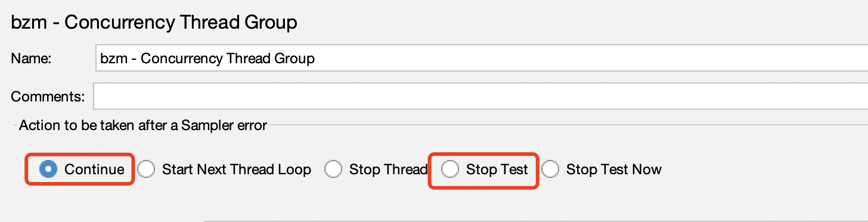Click the 'Start Next Thread Loop' label text
Screen dimensions: 868x222
(x=237, y=169)
